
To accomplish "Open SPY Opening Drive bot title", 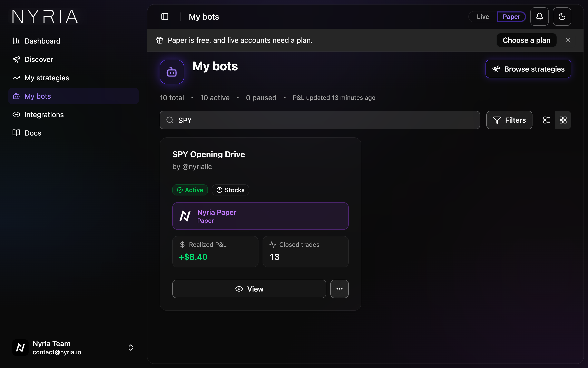I will click(208, 154).
